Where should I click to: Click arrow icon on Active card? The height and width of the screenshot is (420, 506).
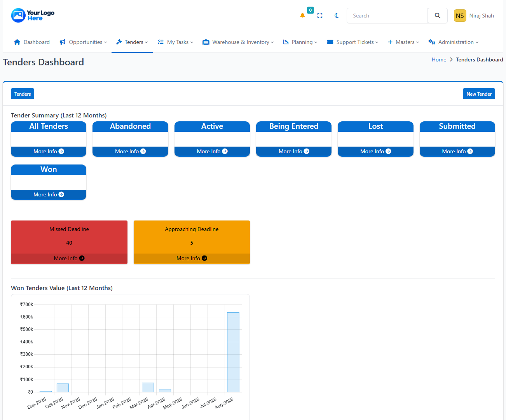[225, 151]
